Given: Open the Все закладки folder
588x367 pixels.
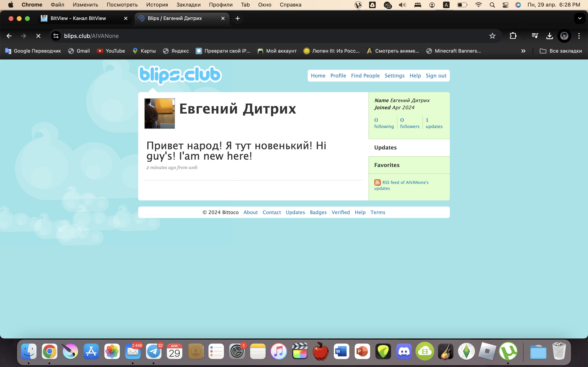Looking at the screenshot, I should coord(561,51).
